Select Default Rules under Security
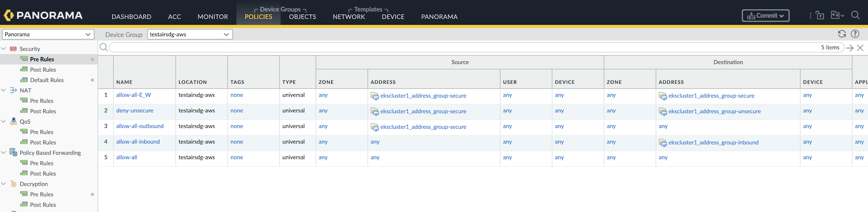The image size is (868, 212). pos(47,80)
